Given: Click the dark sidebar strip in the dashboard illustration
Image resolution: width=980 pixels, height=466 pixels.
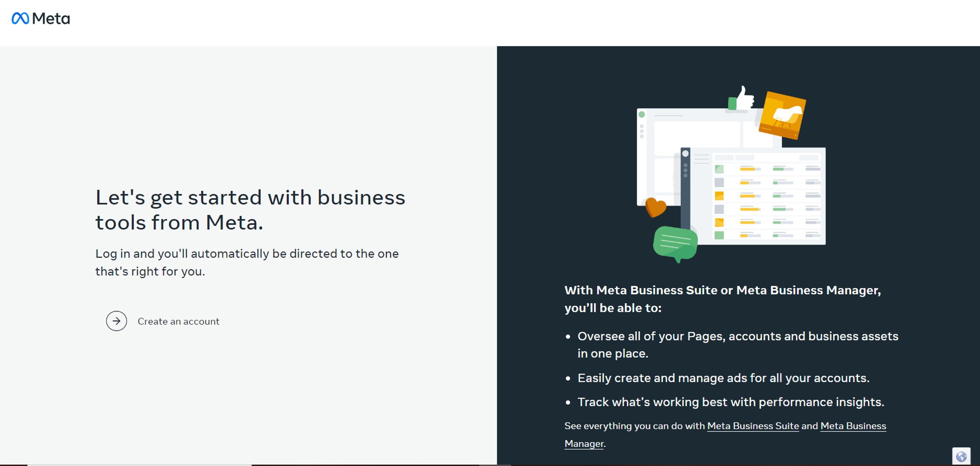Looking at the screenshot, I should (x=685, y=188).
